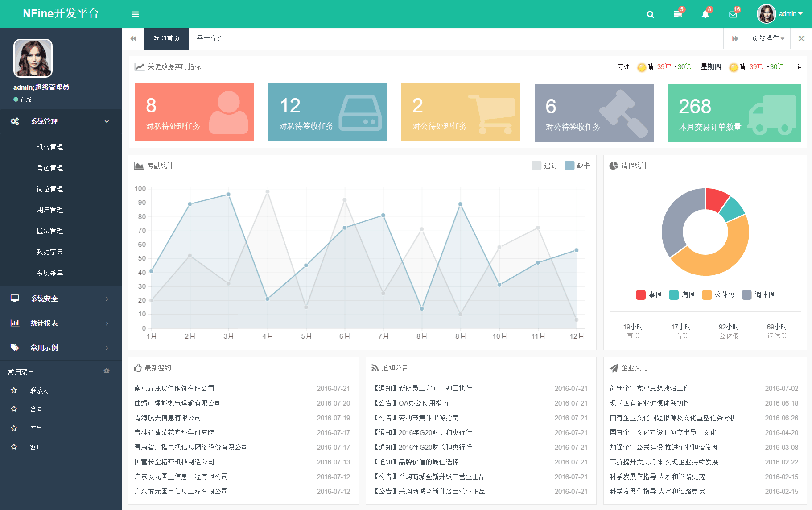
Task: Open the search icon in the top bar
Action: coord(650,14)
